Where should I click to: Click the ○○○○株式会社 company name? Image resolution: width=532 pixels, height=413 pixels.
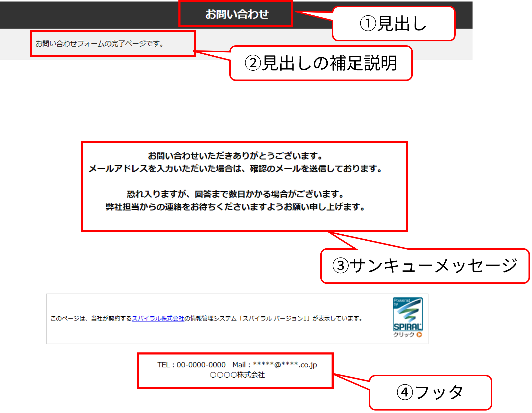[x=237, y=375]
